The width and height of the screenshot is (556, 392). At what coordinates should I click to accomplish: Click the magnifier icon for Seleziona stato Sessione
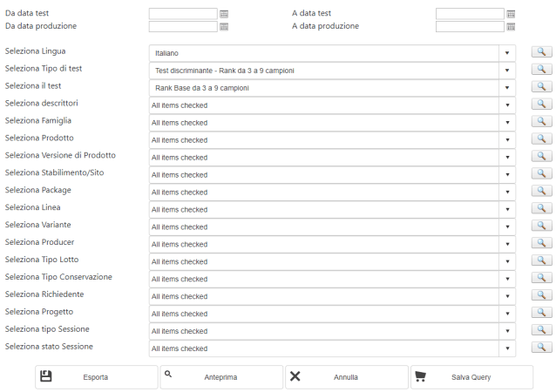tap(541, 348)
